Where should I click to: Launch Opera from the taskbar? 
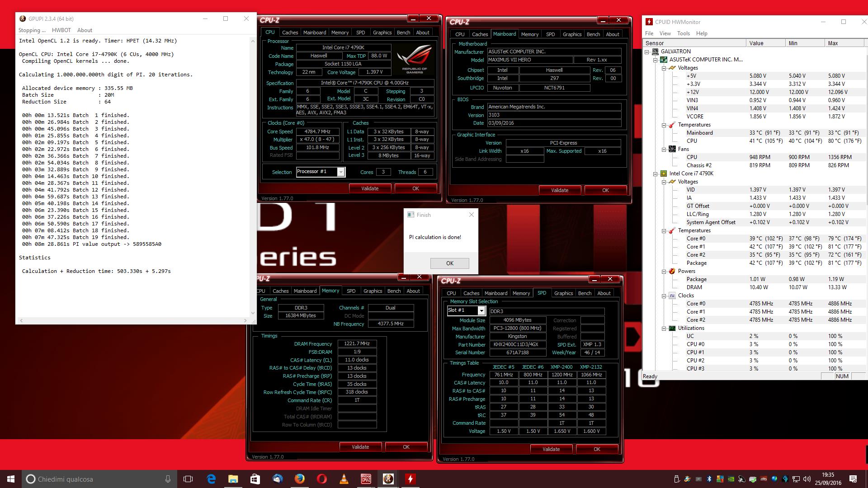[x=321, y=479]
